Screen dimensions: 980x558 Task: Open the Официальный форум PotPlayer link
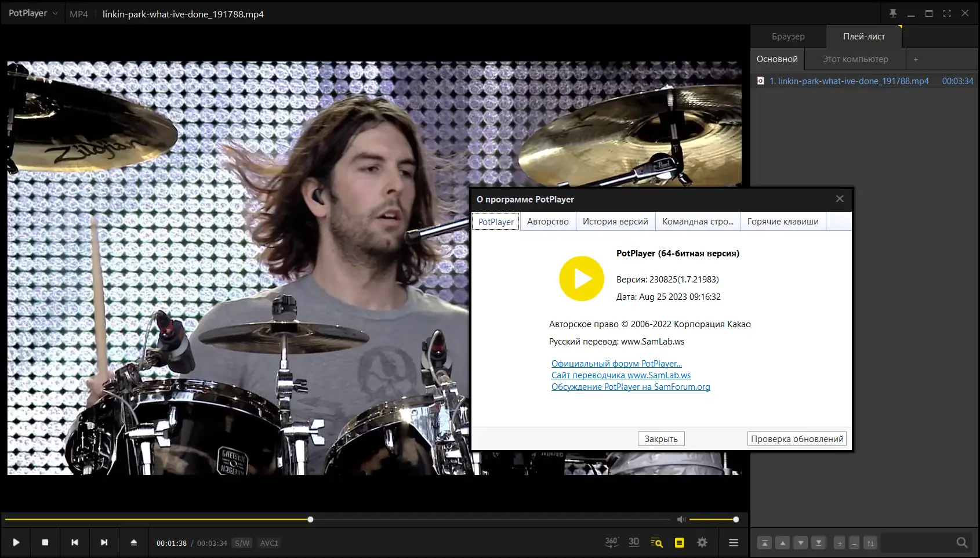coord(616,364)
